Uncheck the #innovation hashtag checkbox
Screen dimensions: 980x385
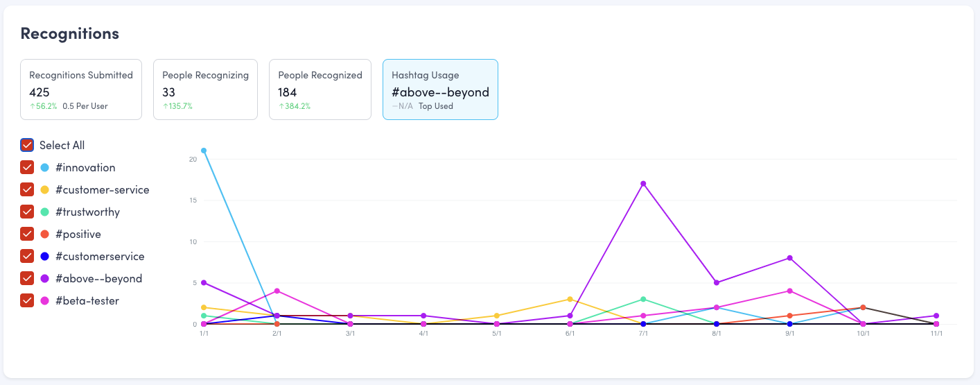click(x=27, y=167)
